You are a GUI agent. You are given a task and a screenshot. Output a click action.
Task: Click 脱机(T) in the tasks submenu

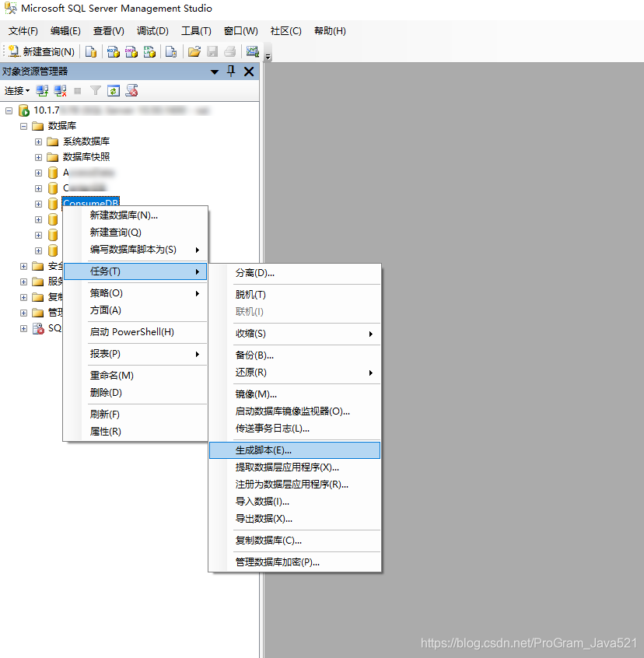pyautogui.click(x=295, y=295)
